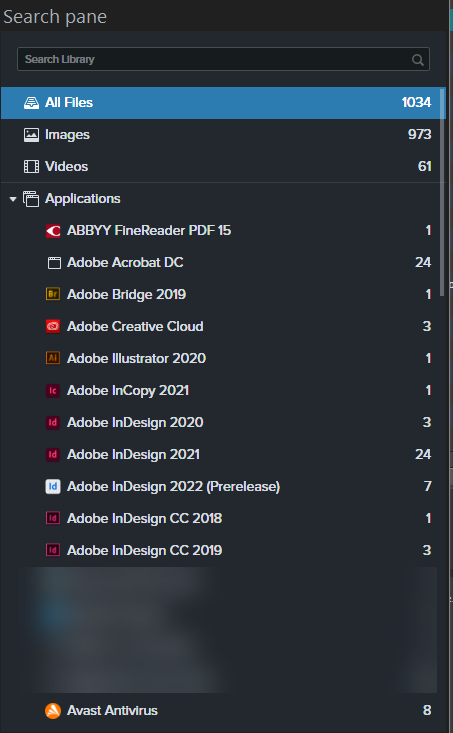Click the Avast Antivirus orange icon
Screen dimensions: 453x733
(53, 711)
